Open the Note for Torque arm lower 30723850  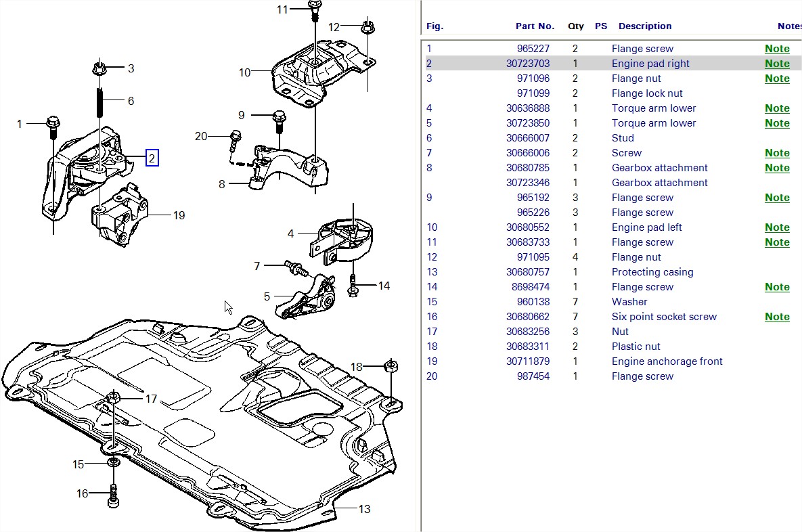pos(777,123)
